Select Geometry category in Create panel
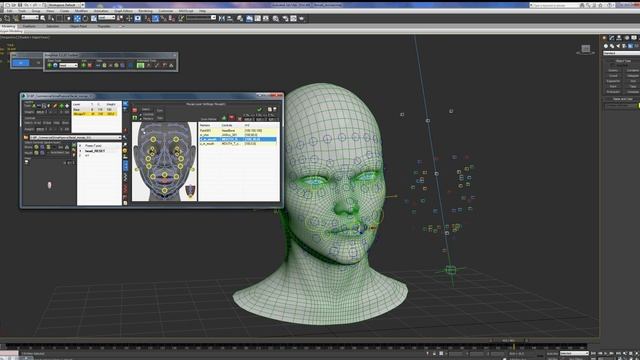 click(x=606, y=46)
